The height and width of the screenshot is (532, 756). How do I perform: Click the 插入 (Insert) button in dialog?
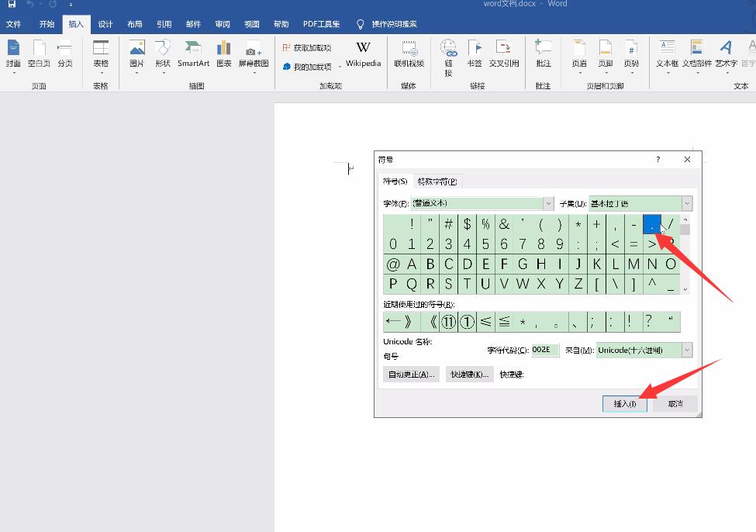pos(624,404)
